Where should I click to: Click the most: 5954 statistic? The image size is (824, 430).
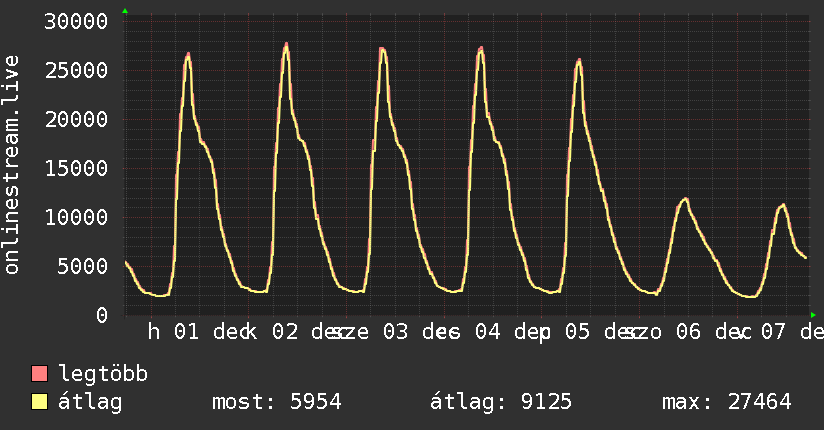277,402
